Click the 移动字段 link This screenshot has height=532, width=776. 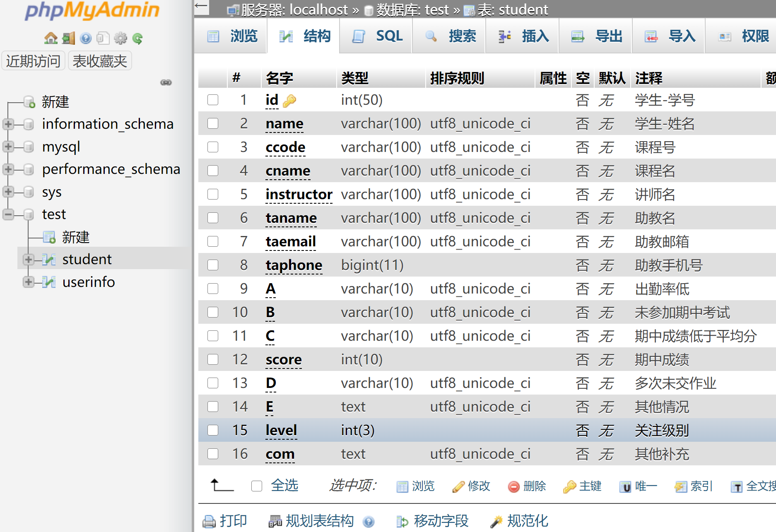point(441,521)
